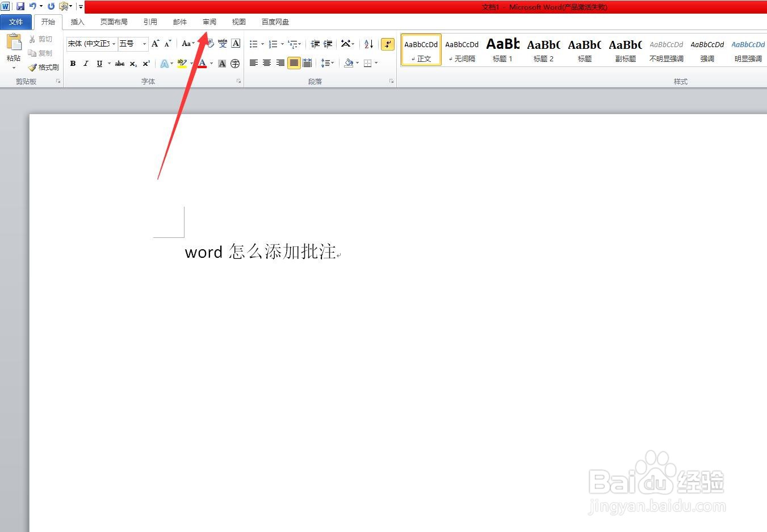Apply the 无间隔 style
The image size is (767, 532).
(x=462, y=50)
